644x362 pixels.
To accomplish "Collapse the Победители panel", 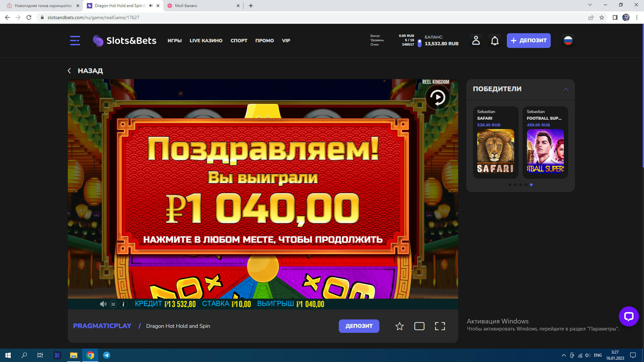I will coord(566,89).
